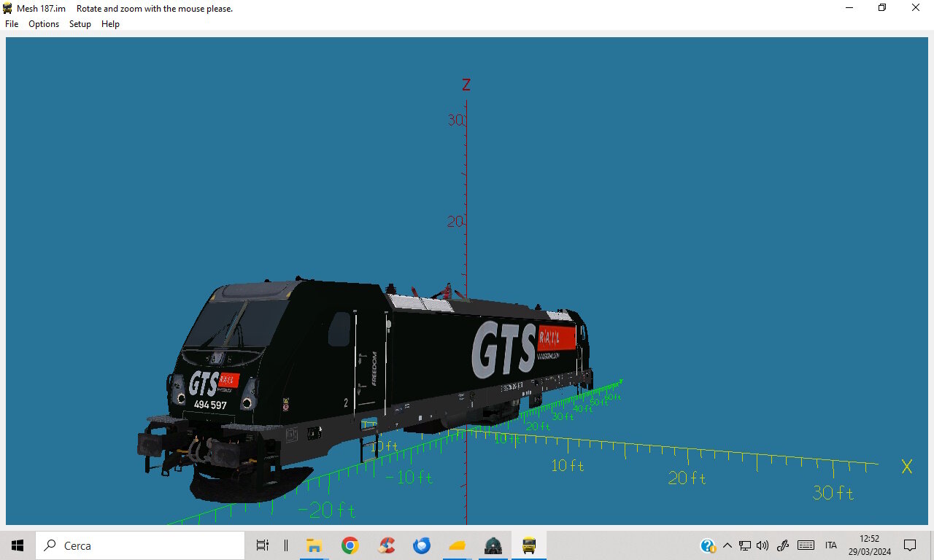This screenshot has height=560, width=934.
Task: Switch to the train tunnel taskbar app
Action: pyautogui.click(x=493, y=545)
